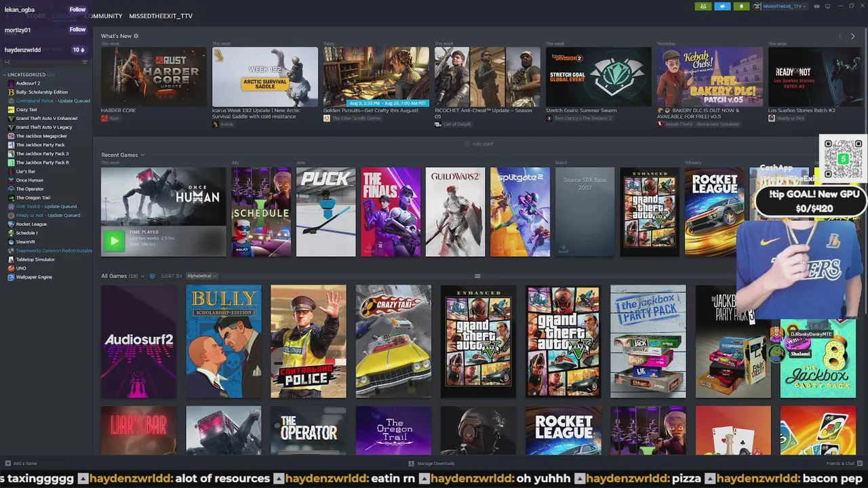Viewport: 868px width, 488px height.
Task: Click the Rust icon under HARDER CORE news
Action: click(x=104, y=118)
